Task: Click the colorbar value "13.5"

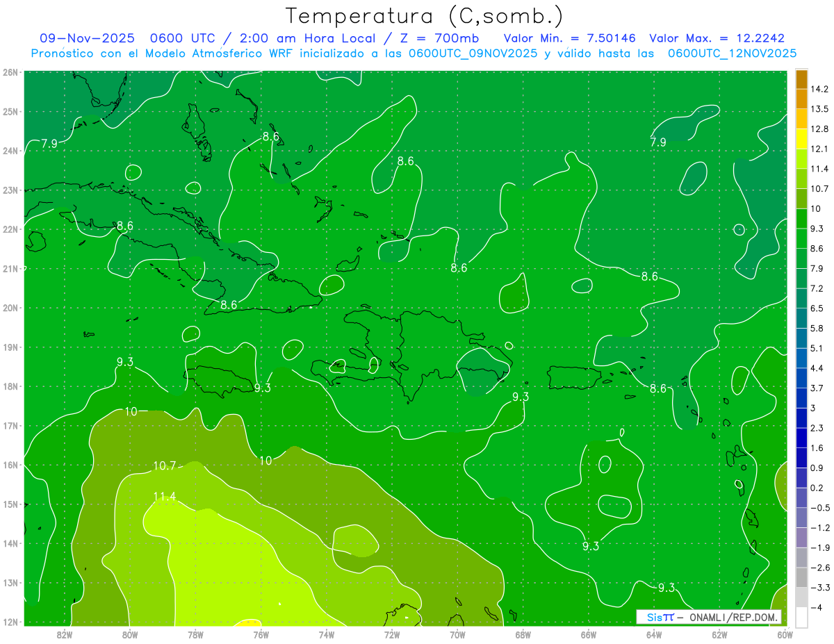Action: coord(820,109)
